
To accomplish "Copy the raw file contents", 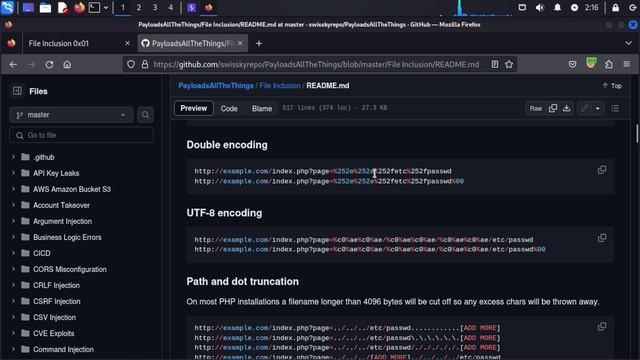I will click(x=553, y=108).
